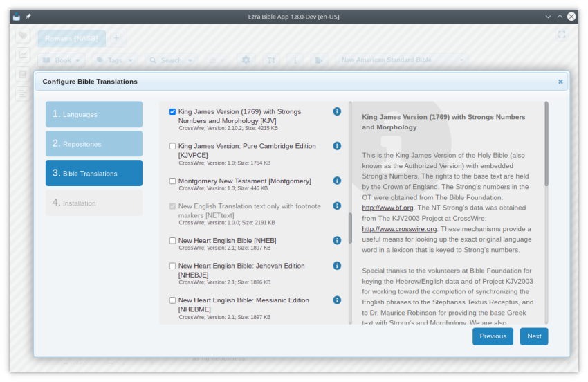Show info for New Heart English Bible NHEB

(337, 240)
